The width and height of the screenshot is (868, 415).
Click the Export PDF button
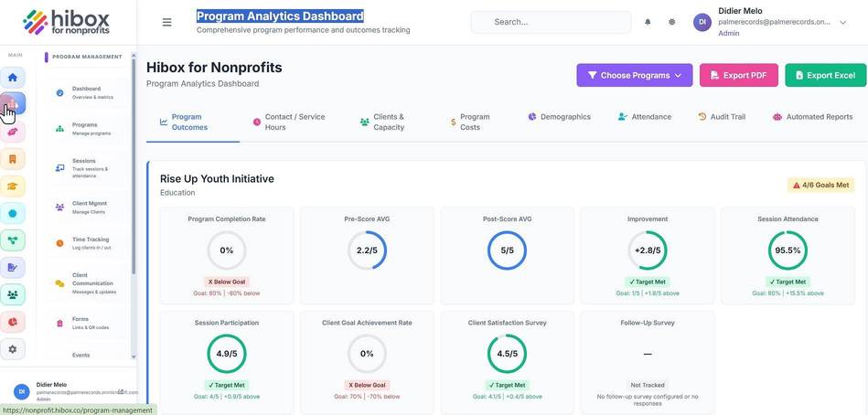tap(739, 75)
